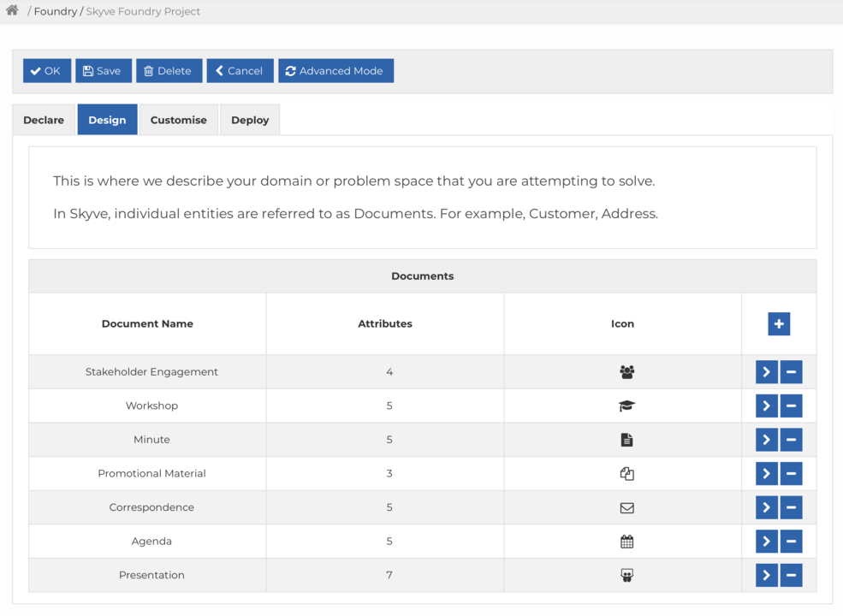The height and width of the screenshot is (616, 843).
Task: Remove the Presentation document
Action: (x=791, y=575)
